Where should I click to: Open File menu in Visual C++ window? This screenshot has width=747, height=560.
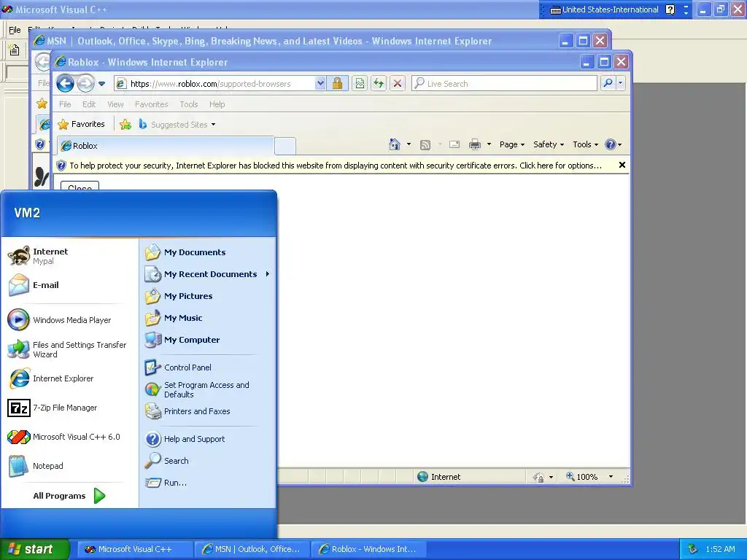15,30
